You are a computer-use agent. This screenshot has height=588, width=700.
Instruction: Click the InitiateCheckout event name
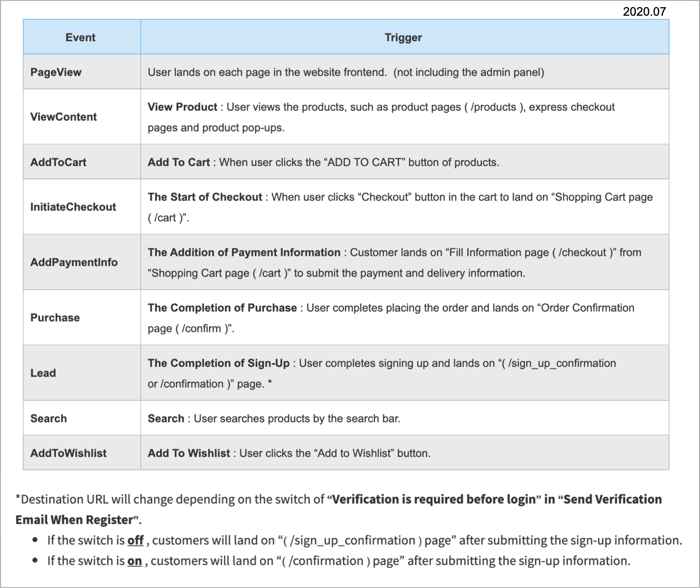[x=73, y=207]
